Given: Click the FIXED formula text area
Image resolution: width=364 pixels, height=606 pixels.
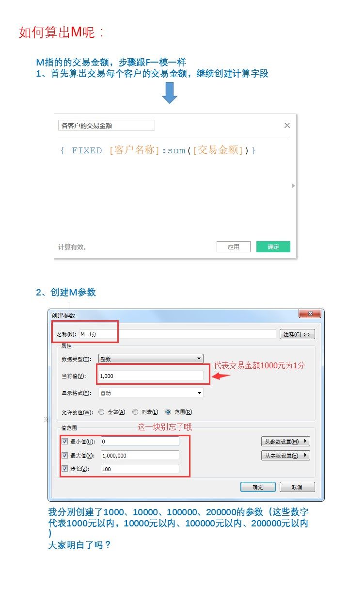Looking at the screenshot, I should (x=158, y=150).
